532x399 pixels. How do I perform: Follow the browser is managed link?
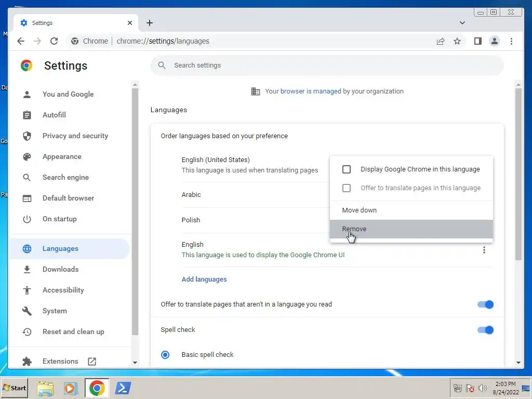click(311, 91)
